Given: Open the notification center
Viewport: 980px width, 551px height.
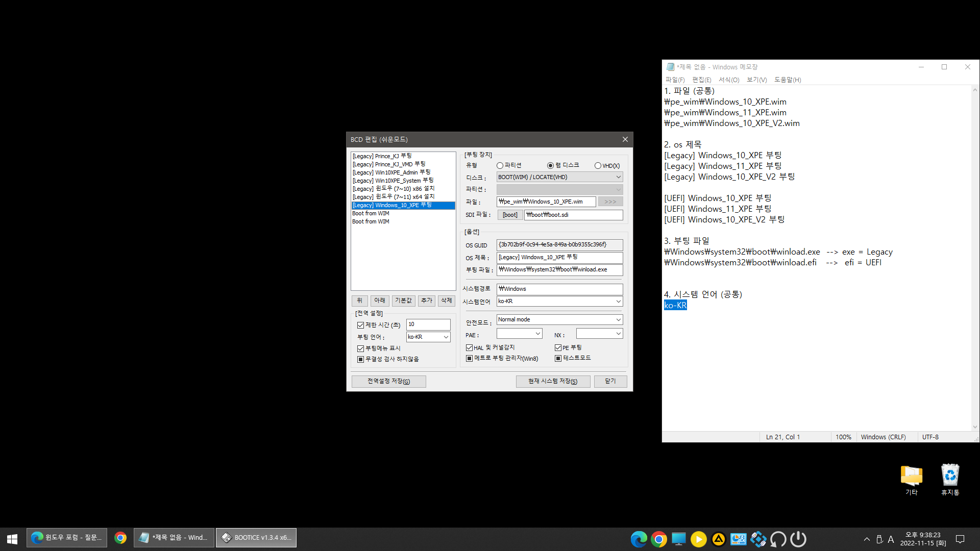Looking at the screenshot, I should pyautogui.click(x=960, y=539).
